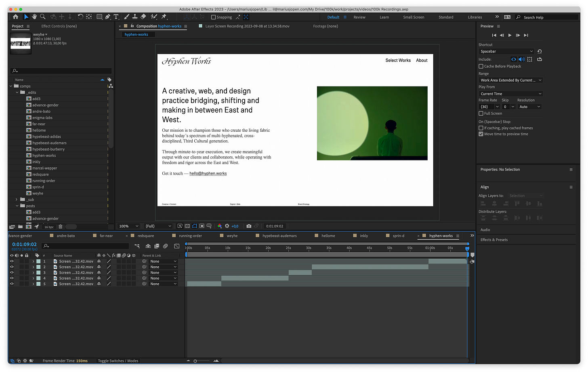Viewport: 588px width, 373px height.
Task: Open the Effects & Presets panel
Action: pos(494,240)
